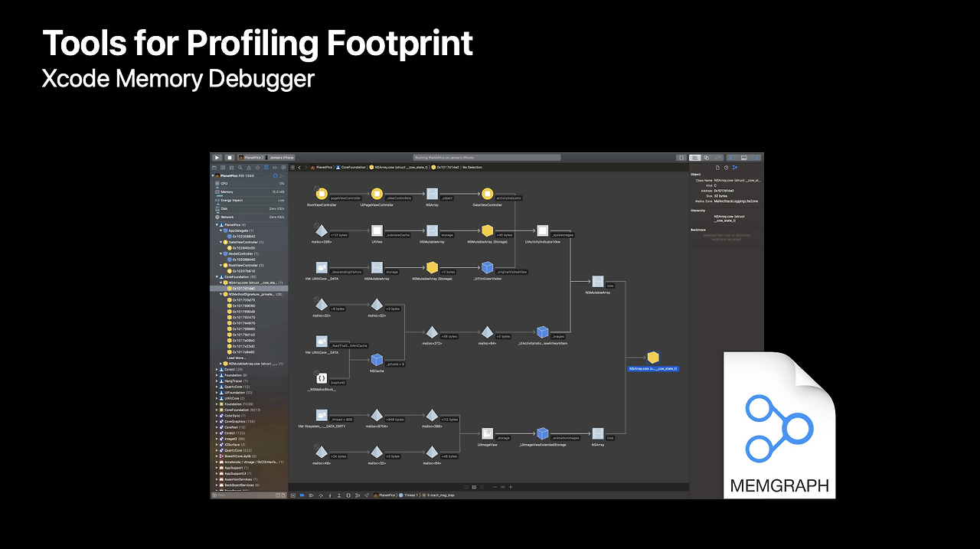The image size is (980, 549).
Task: Select the __NSMallocBlock__ capture node
Action: coord(322,378)
